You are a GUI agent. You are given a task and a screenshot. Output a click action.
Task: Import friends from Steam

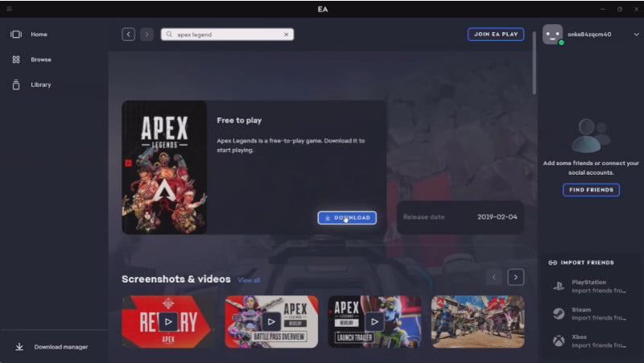(x=591, y=314)
